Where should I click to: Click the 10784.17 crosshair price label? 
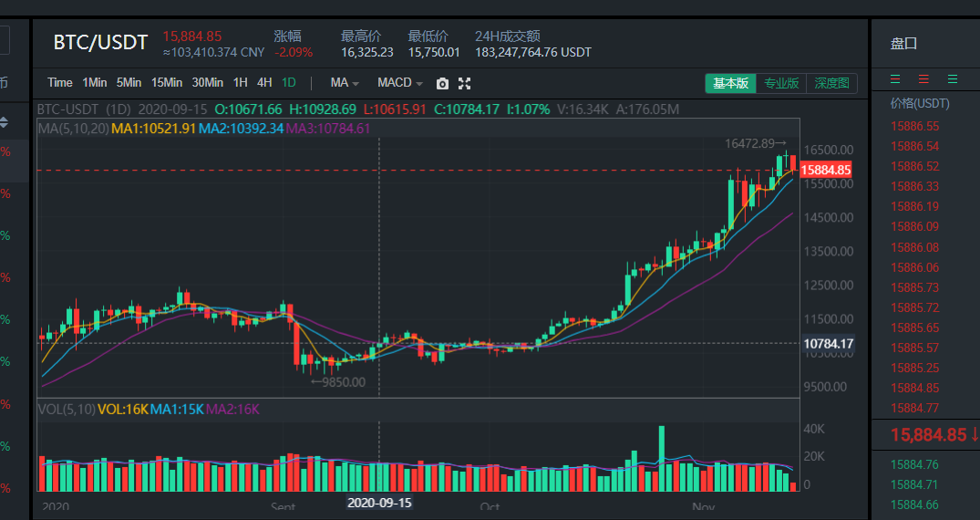click(828, 344)
